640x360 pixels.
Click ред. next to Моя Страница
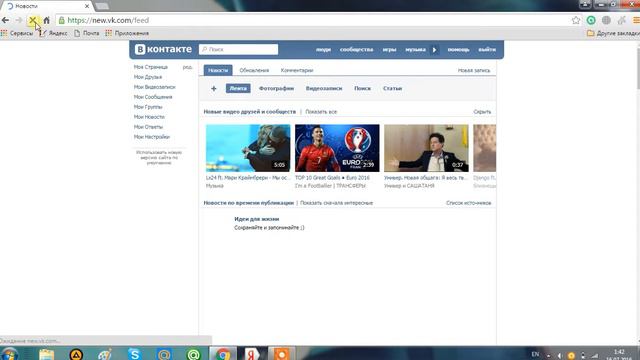187,67
